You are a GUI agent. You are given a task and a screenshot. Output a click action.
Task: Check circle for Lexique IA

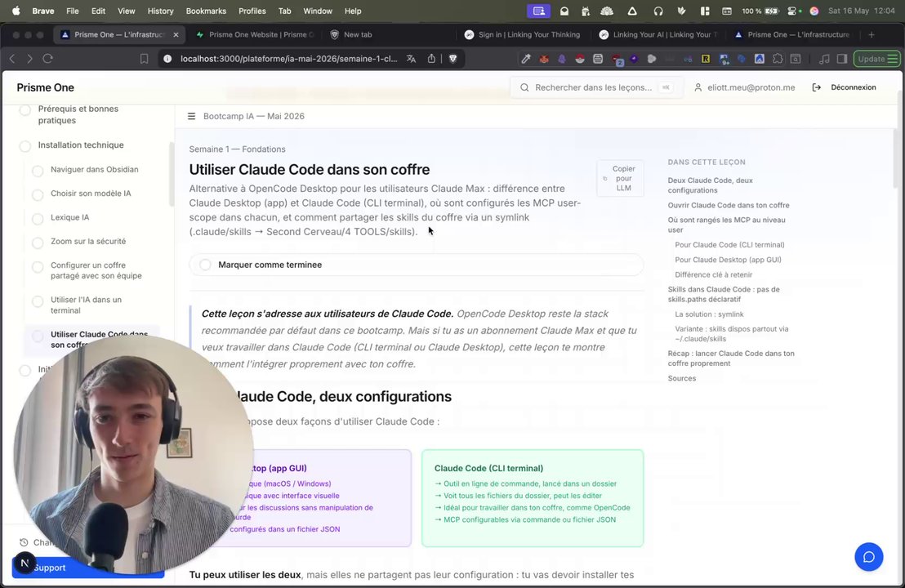pyautogui.click(x=38, y=219)
